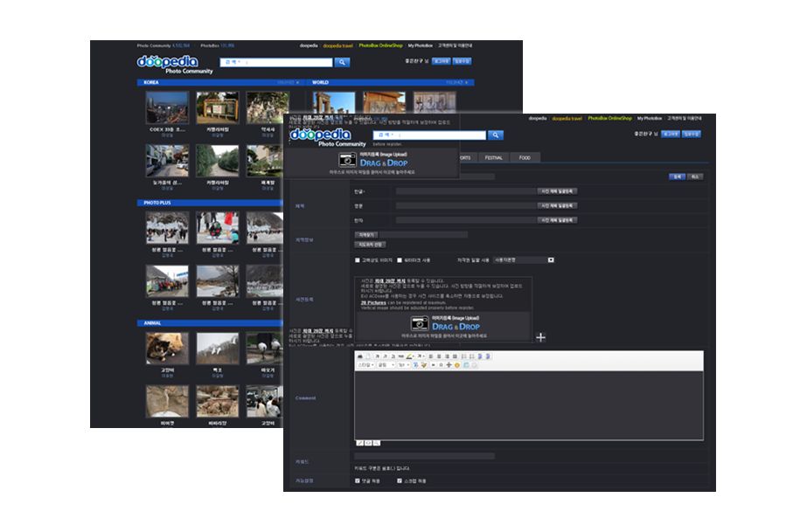Insert a bulleted list in the editor
Image resolution: width=807 pixels, height=532 pixels.
(x=472, y=356)
